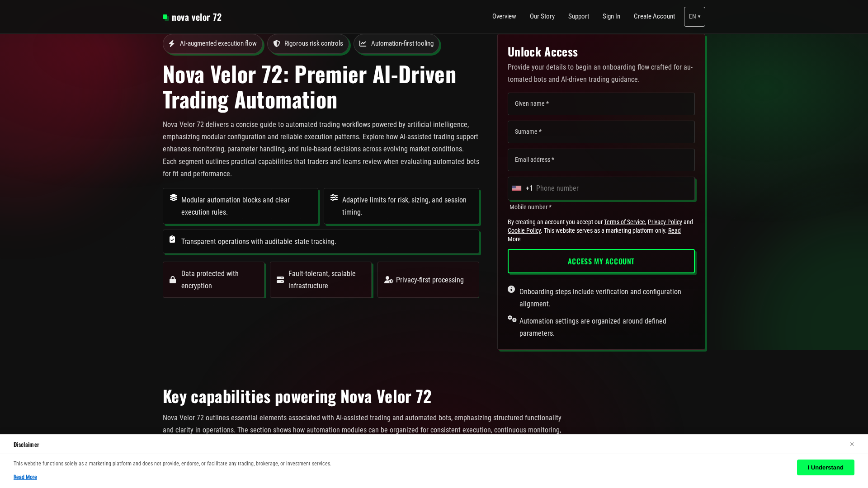Click 'Adaptive limits for risk, sizing' card

(401, 206)
